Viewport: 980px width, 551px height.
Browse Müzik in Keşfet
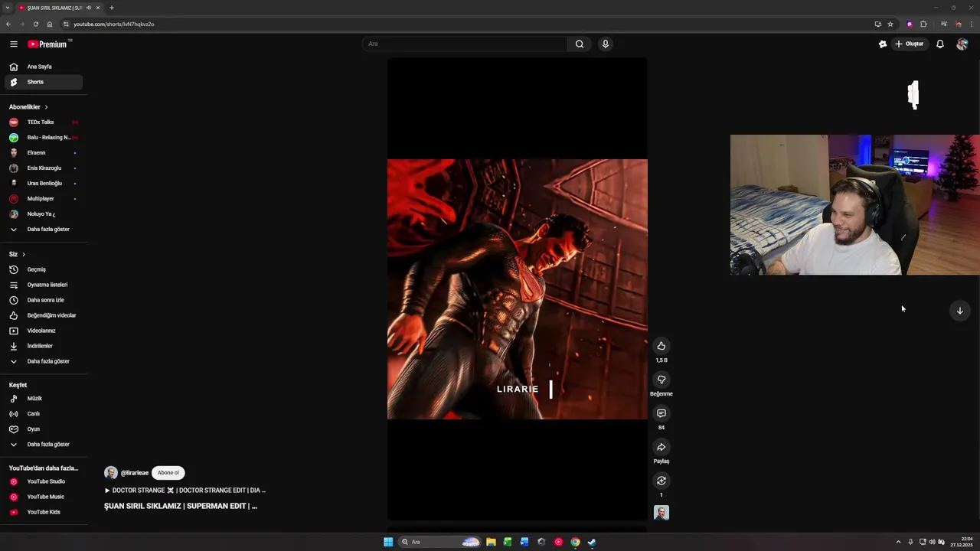pyautogui.click(x=44, y=399)
